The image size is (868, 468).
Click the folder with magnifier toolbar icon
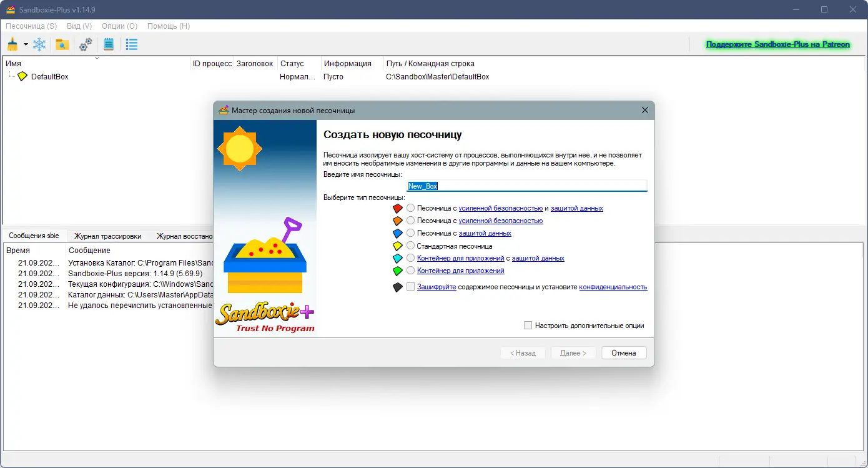click(62, 44)
